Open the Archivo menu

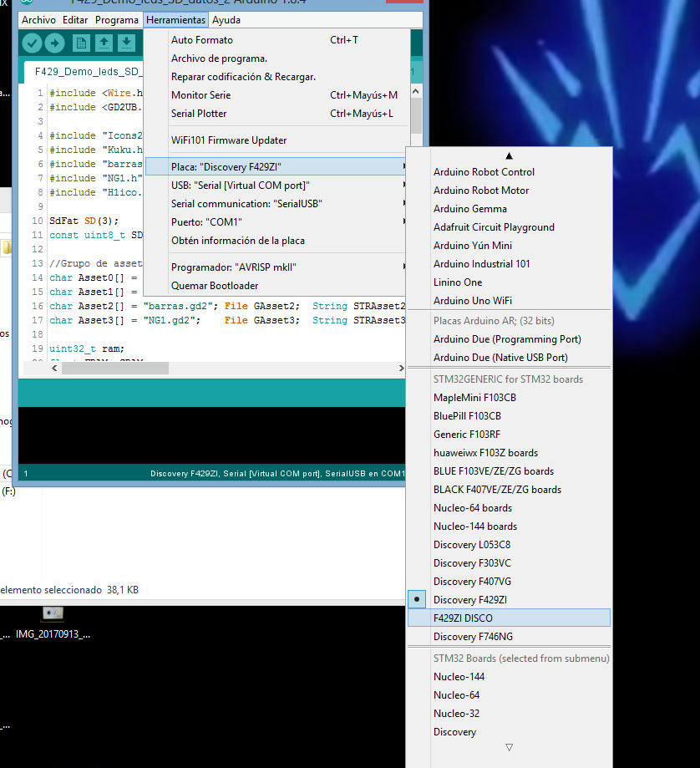pyautogui.click(x=38, y=20)
